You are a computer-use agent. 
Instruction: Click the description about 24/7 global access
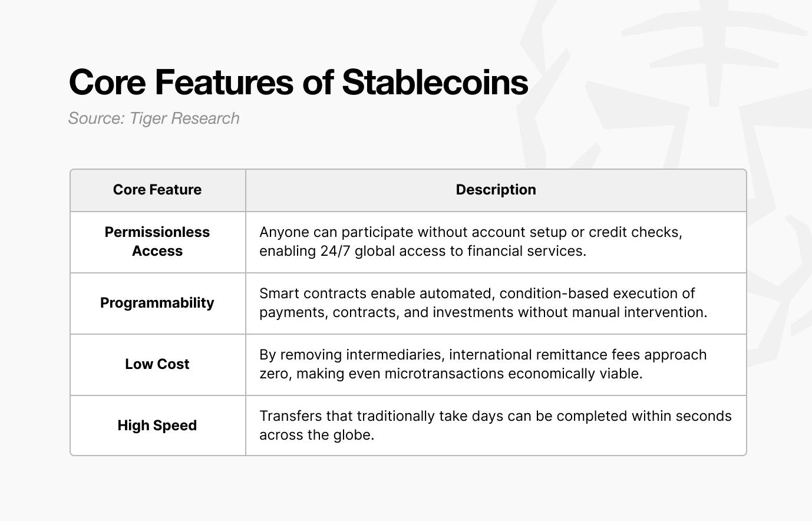click(471, 242)
